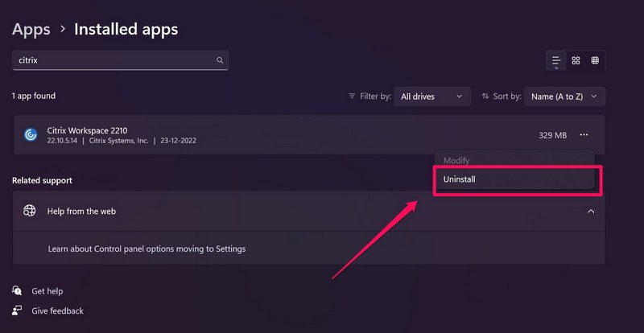This screenshot has width=644, height=333.
Task: Switch to the list view layout icon
Action: (x=556, y=60)
